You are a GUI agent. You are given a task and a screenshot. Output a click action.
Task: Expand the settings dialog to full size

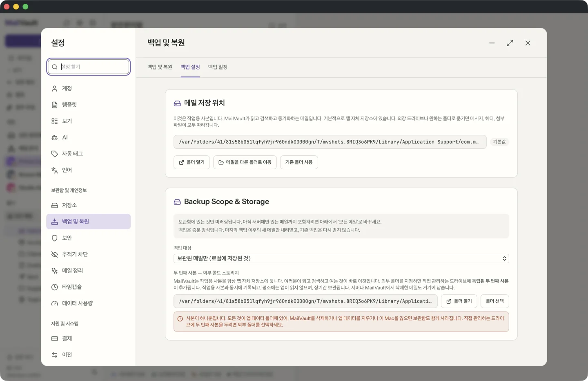point(510,43)
